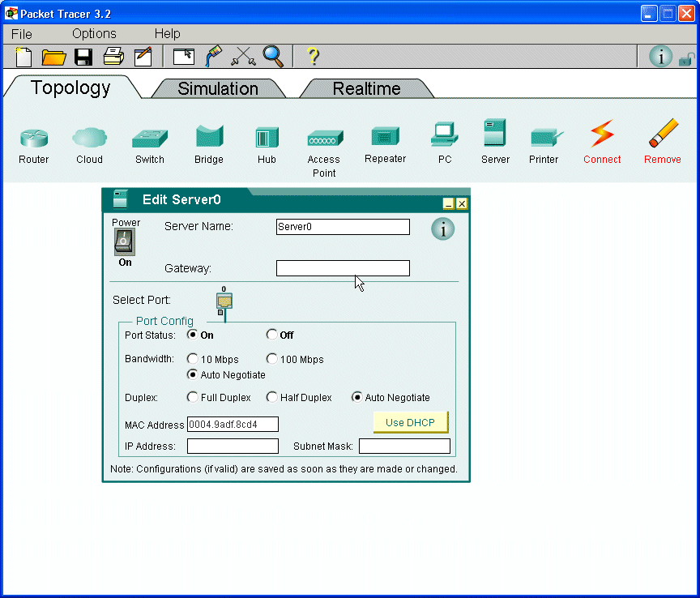Activate the Remove eraser tool
The height and width of the screenshot is (598, 700).
pos(663,141)
